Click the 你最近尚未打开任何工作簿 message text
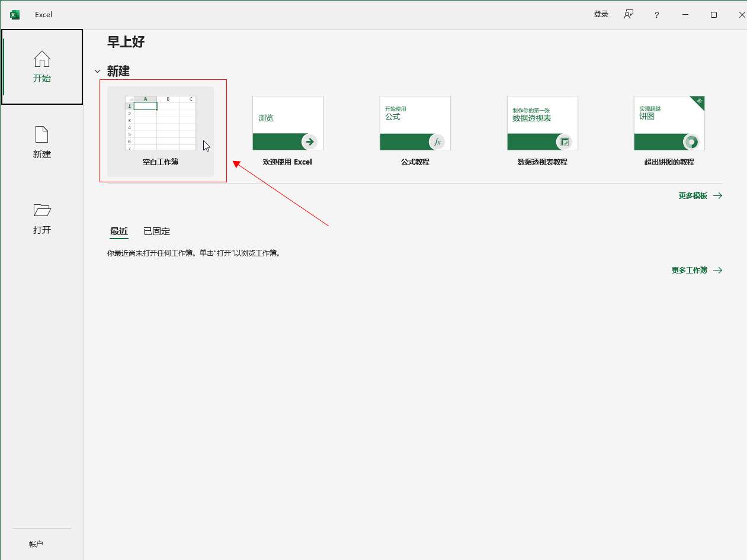This screenshot has width=747, height=560. pos(193,253)
